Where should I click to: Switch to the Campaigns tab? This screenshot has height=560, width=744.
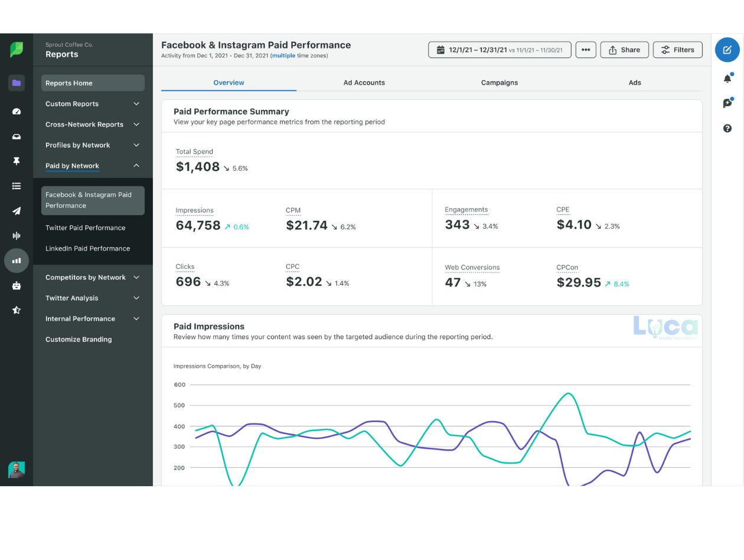(500, 83)
